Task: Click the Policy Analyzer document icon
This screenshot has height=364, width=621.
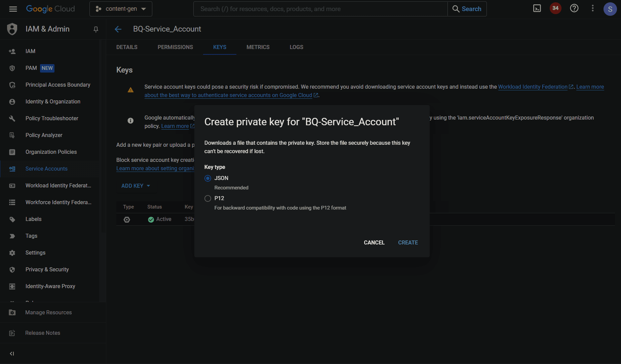Action: pos(12,135)
